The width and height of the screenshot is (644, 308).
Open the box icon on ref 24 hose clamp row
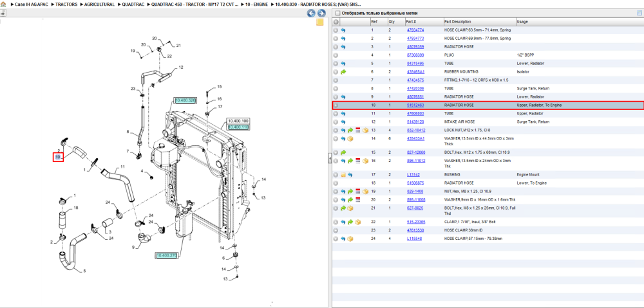coord(350,239)
